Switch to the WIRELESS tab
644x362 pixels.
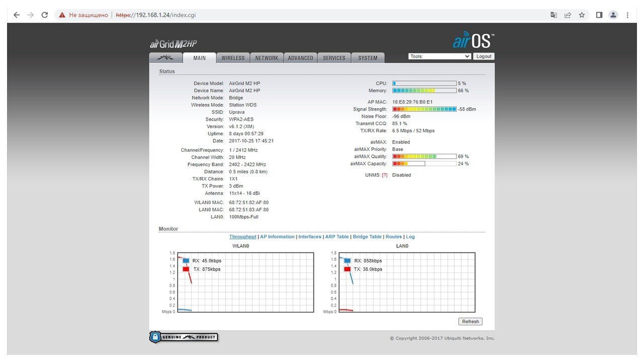[233, 58]
